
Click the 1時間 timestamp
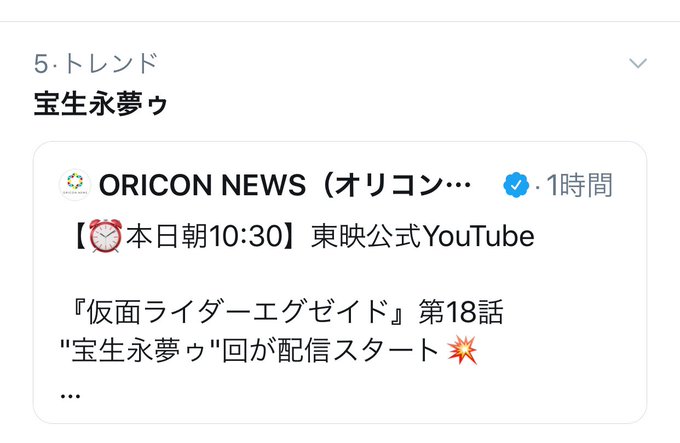[x=579, y=185]
